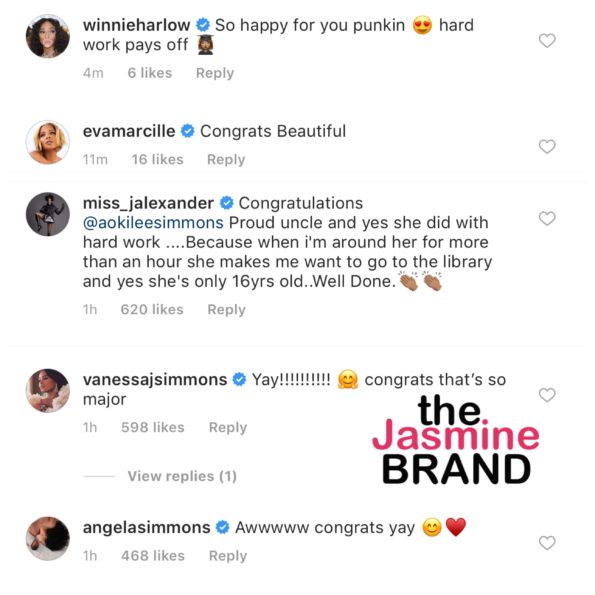Open angelasimmons's profile avatar
Image resolution: width=595 pixels, height=595 pixels.
[x=48, y=538]
